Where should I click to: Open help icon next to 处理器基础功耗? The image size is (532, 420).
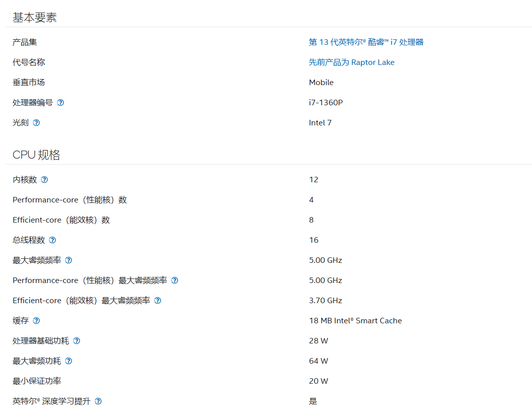pyautogui.click(x=77, y=341)
